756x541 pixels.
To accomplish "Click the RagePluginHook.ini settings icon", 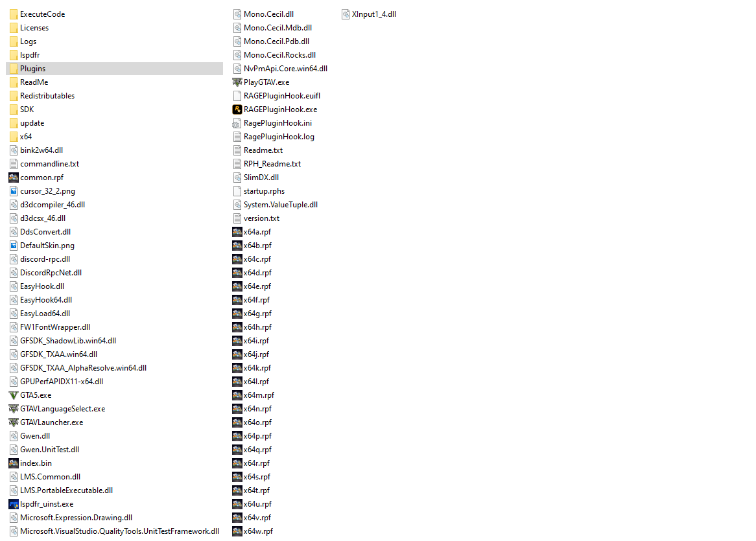I will click(237, 123).
